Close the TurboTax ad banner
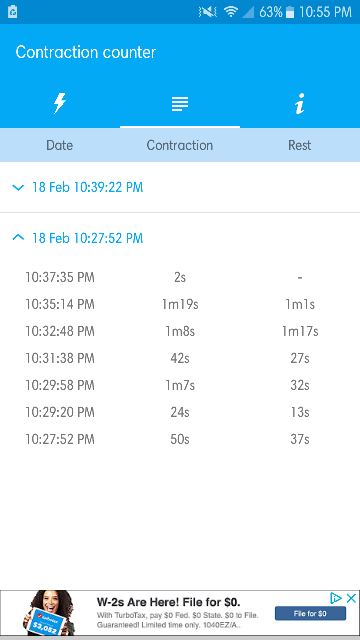This screenshot has width=360, height=640. (x=351, y=598)
